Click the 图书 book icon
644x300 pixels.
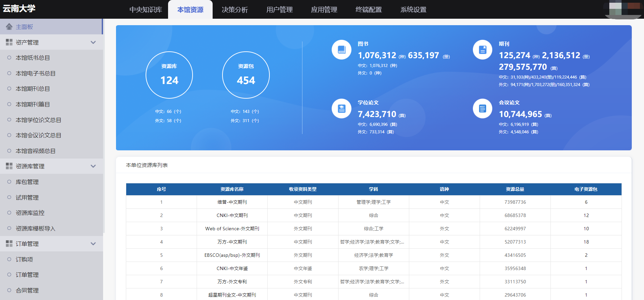click(342, 50)
